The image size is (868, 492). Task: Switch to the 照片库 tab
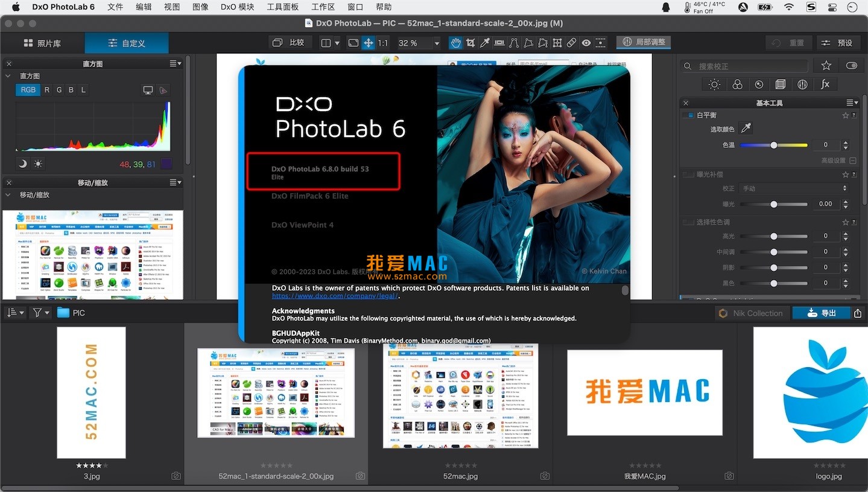point(42,43)
